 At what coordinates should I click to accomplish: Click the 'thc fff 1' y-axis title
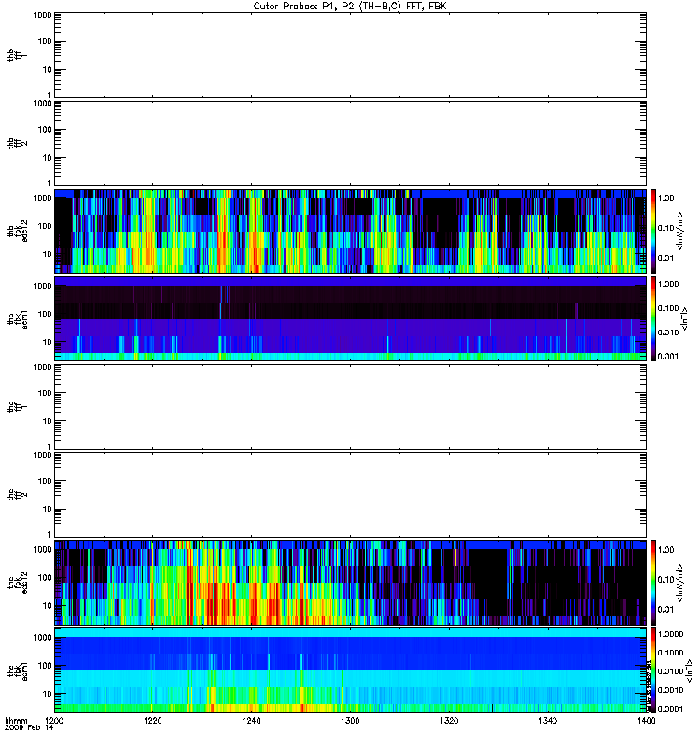tap(18, 407)
